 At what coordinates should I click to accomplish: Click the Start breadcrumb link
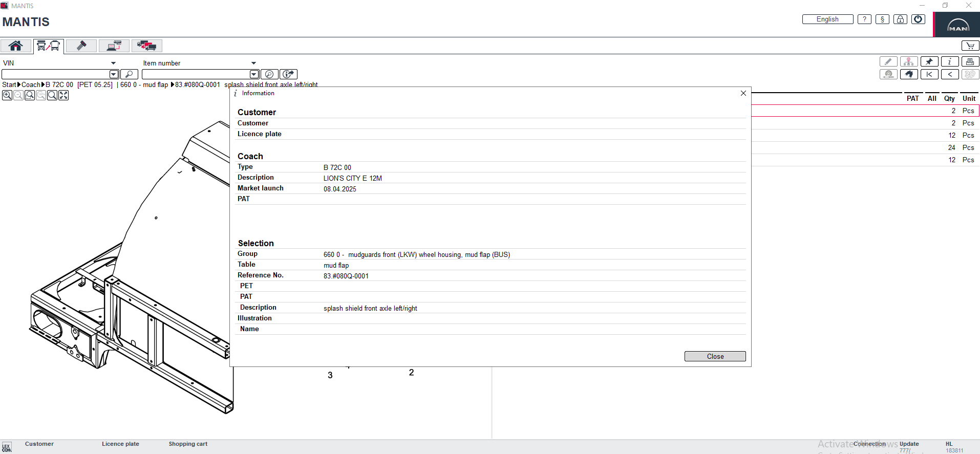tap(9, 85)
